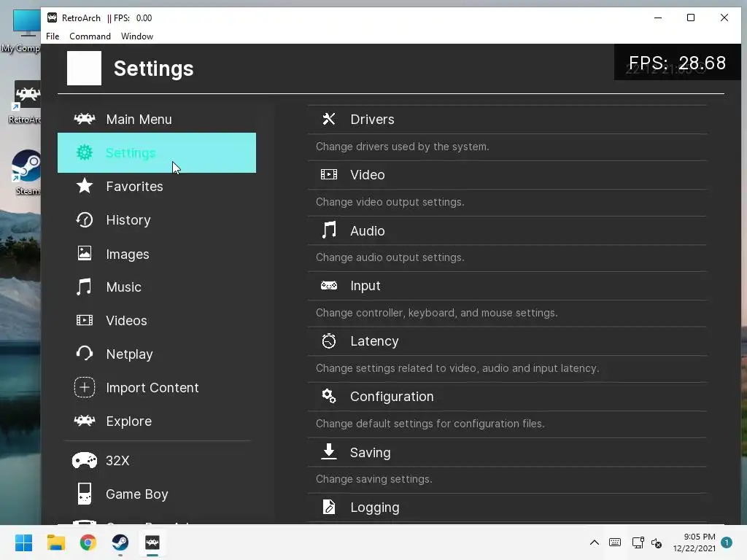
Task: Select the highlighted Settings sidebar label
Action: click(x=131, y=153)
